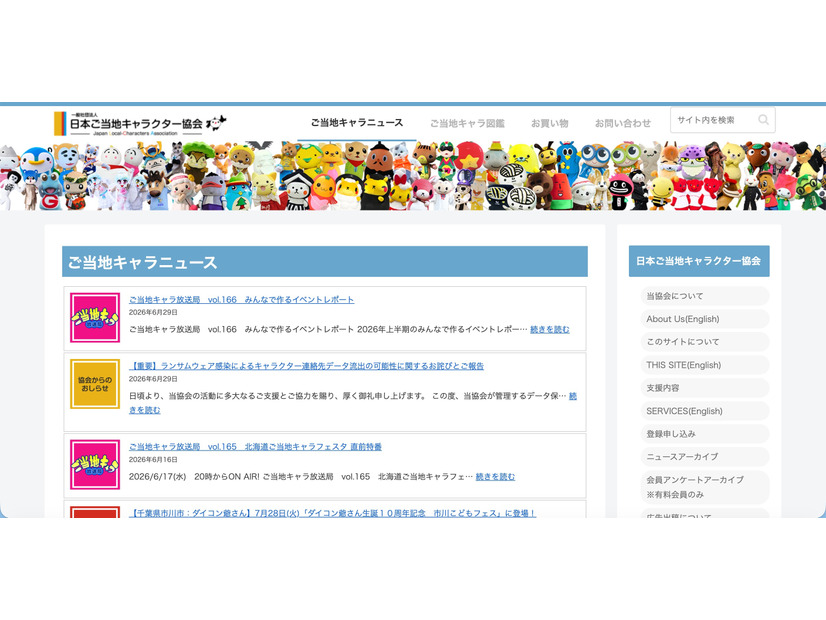Open the vol.166 イベントレポート article title
826x620 pixels.
[241, 300]
